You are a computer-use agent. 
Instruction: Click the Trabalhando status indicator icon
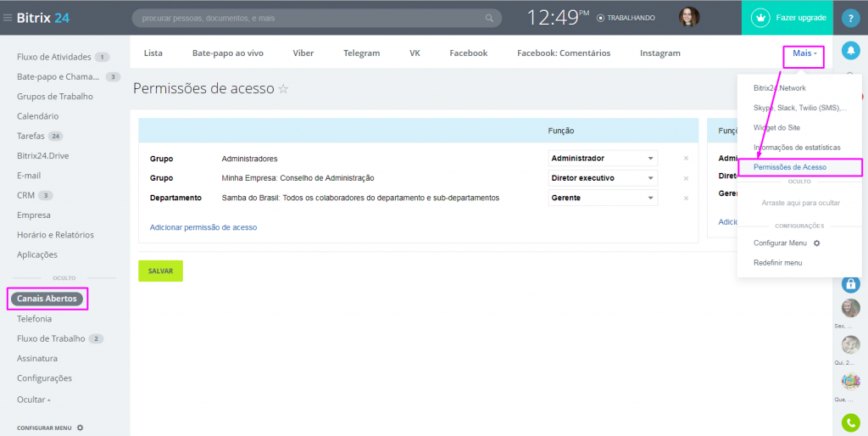coord(601,18)
